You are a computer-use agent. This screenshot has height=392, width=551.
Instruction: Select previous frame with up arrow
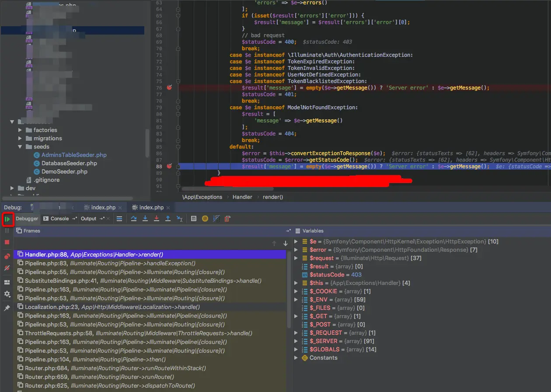click(x=274, y=243)
